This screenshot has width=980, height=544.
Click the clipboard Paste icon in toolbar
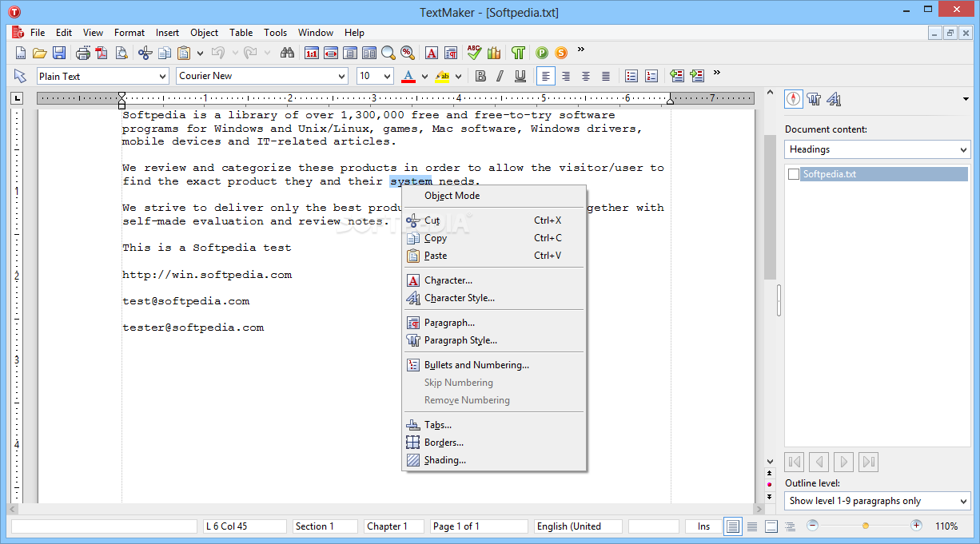coord(184,53)
